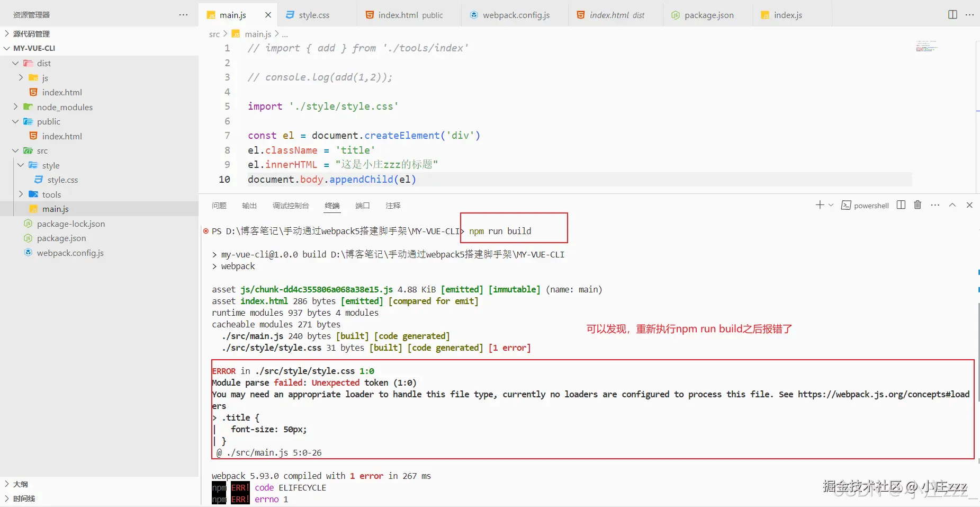Click the CSS icon on style.css tab
The width and height of the screenshot is (980, 507).
click(290, 15)
